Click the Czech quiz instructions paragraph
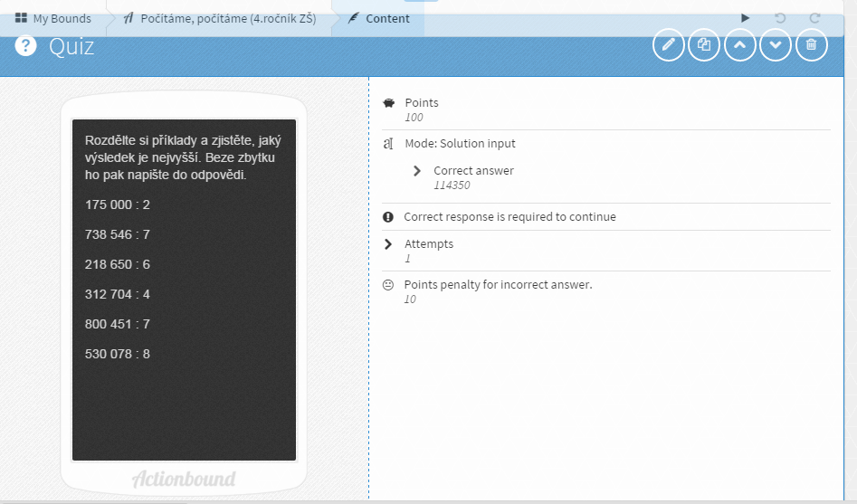This screenshot has height=504, width=857. (x=183, y=157)
